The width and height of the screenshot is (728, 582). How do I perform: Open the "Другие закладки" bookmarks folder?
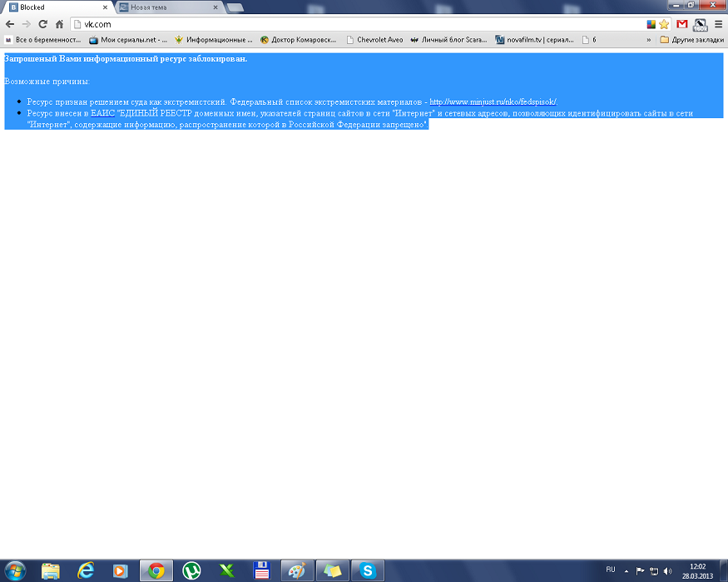(x=691, y=39)
